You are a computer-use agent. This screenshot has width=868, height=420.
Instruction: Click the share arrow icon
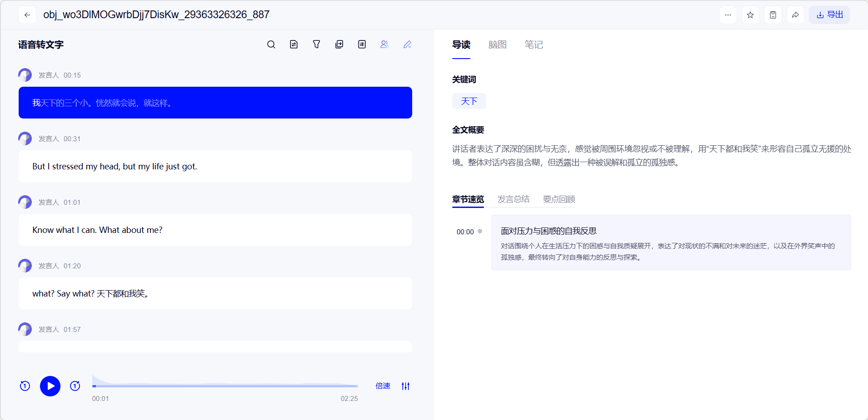[x=795, y=15]
